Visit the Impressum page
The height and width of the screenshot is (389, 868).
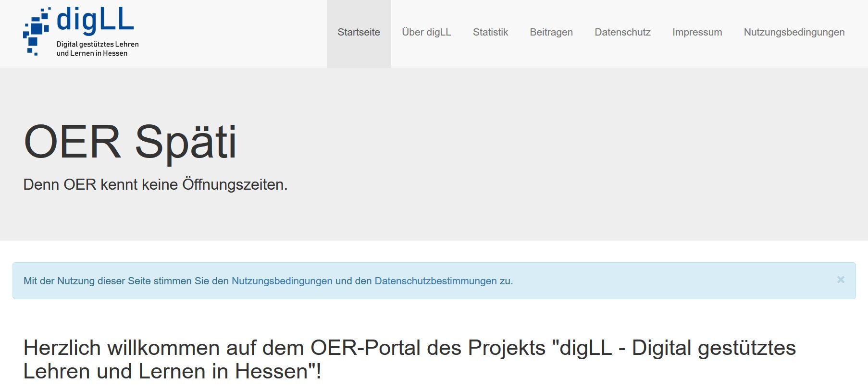(697, 32)
